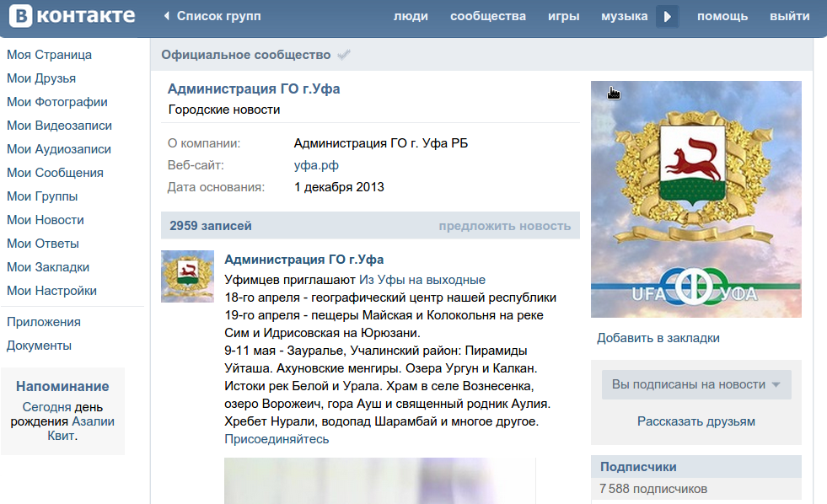Click the Городские новости status text
827x504 pixels.
coord(224,110)
